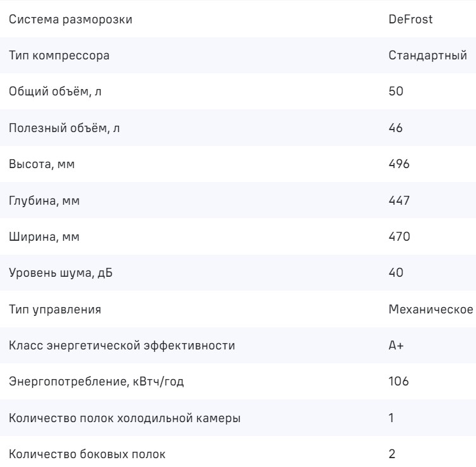This screenshot has height=467, width=476.
Task: Select the "A+" energy class value
Action: click(396, 346)
